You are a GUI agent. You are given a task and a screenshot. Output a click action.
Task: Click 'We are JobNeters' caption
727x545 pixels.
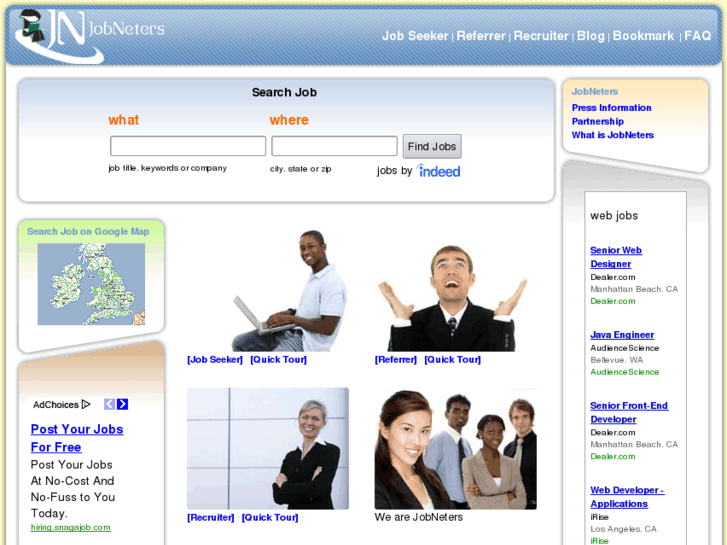419,517
